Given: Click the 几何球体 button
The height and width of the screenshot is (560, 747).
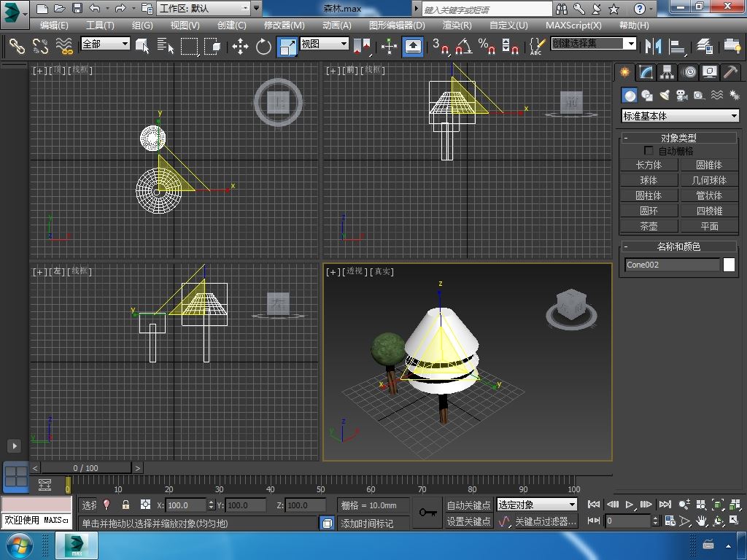Looking at the screenshot, I should click(x=709, y=180).
